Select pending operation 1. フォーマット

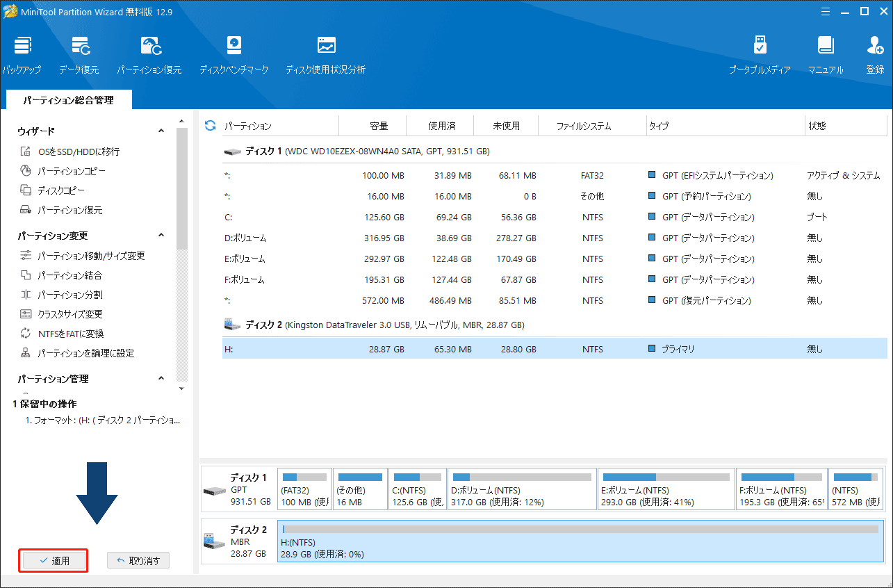click(102, 420)
